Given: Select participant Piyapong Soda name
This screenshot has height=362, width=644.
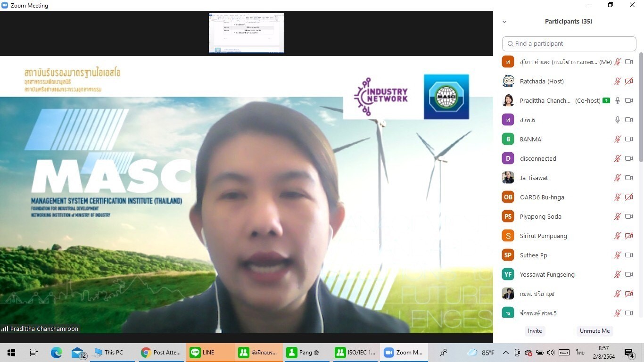Looking at the screenshot, I should tap(541, 216).
